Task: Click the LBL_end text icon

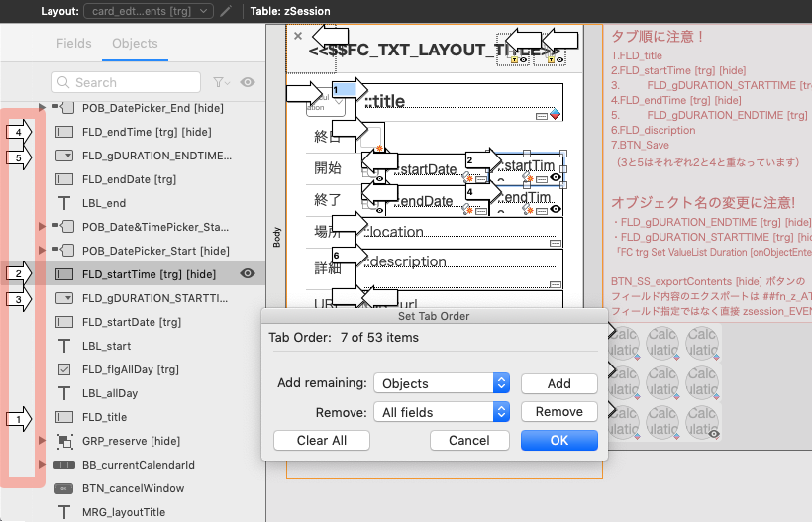Action: tap(64, 203)
